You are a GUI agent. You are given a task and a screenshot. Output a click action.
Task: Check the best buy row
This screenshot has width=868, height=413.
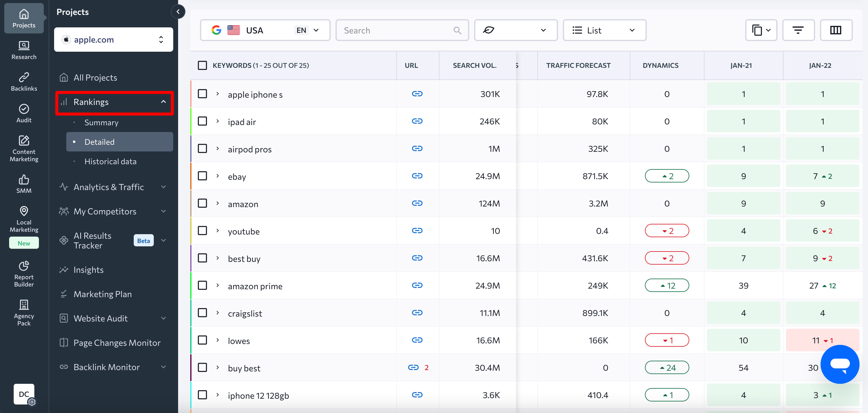click(x=202, y=258)
